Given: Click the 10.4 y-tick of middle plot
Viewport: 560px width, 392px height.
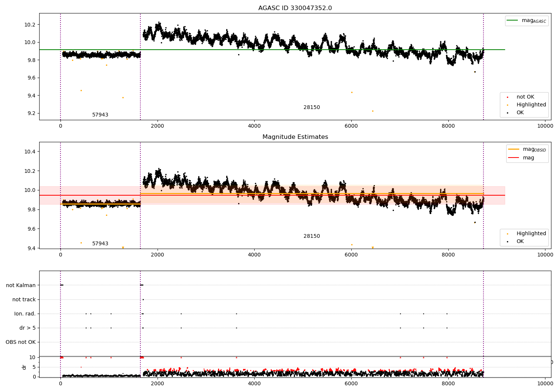Looking at the screenshot, I should [x=30, y=152].
